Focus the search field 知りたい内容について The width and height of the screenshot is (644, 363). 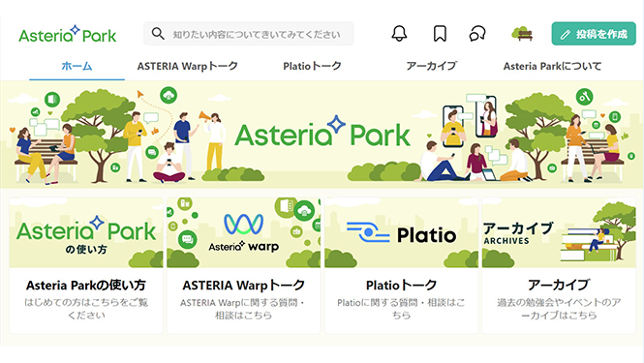[249, 34]
